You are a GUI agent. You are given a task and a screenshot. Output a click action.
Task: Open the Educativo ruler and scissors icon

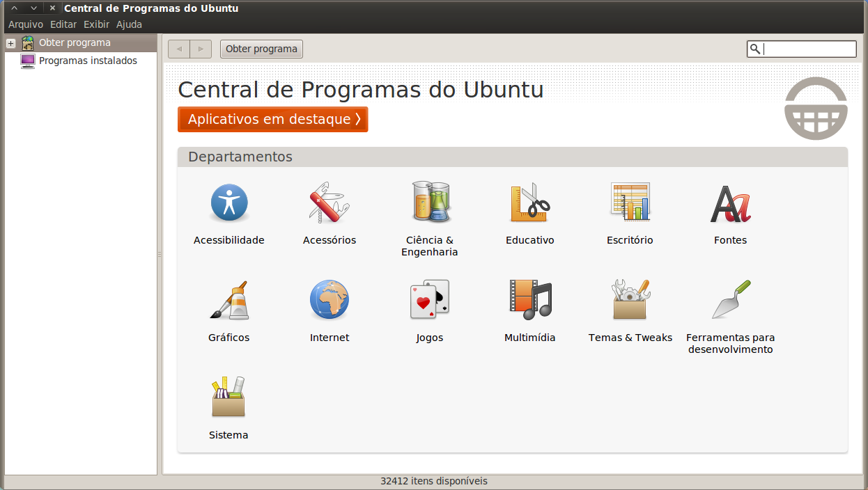click(x=530, y=203)
